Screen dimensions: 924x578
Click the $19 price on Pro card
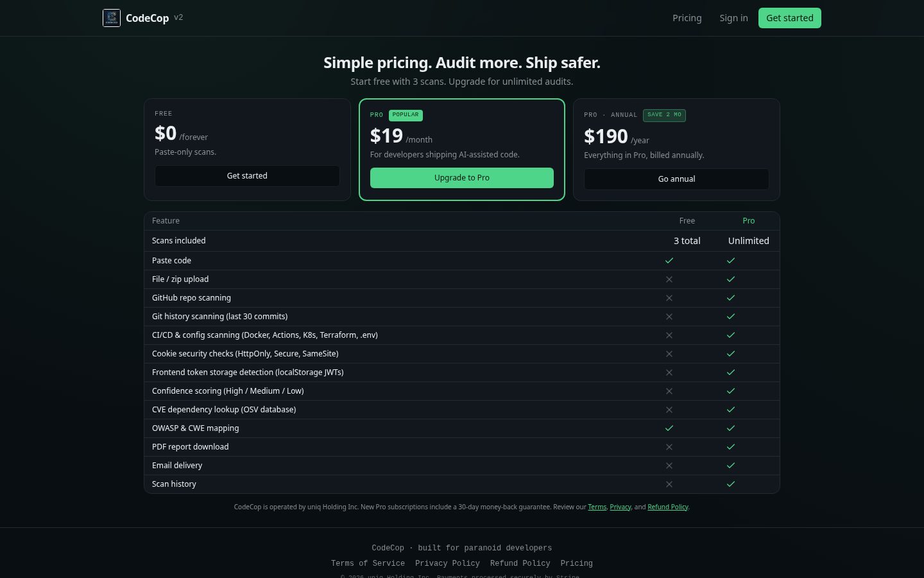pos(386,136)
